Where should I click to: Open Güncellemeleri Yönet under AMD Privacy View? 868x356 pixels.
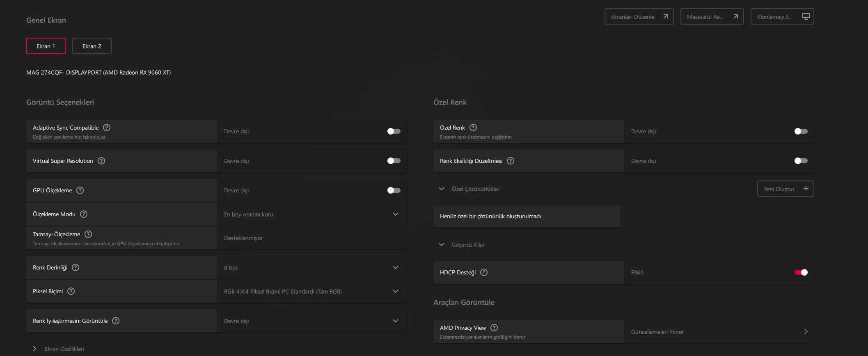coord(719,331)
